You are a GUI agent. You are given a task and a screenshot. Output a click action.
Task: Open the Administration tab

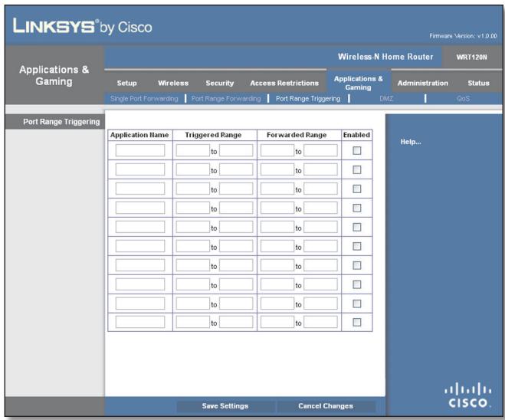coord(423,83)
